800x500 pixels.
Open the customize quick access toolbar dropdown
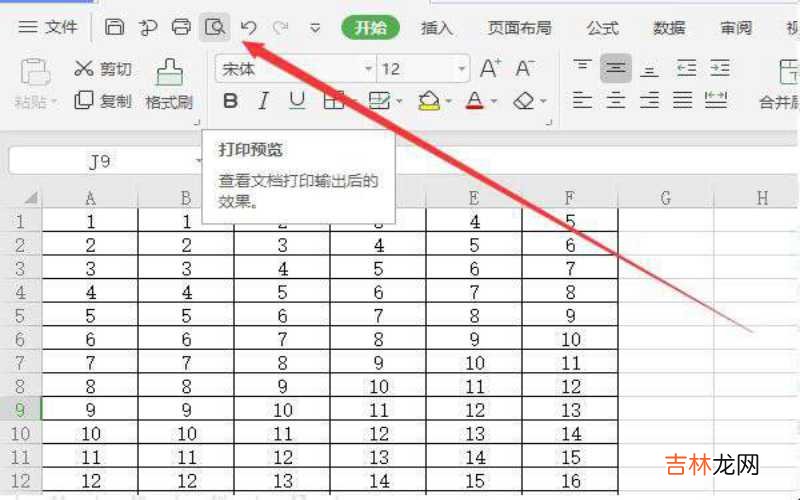pyautogui.click(x=315, y=28)
